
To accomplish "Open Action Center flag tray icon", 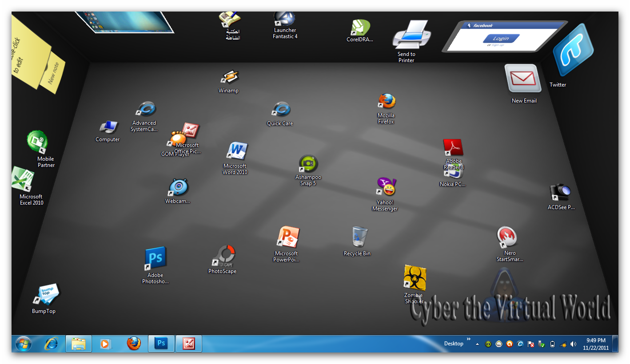I will click(x=531, y=344).
